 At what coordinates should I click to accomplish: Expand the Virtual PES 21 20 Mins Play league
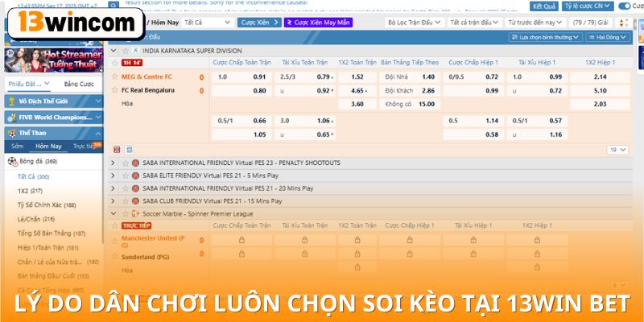114,188
